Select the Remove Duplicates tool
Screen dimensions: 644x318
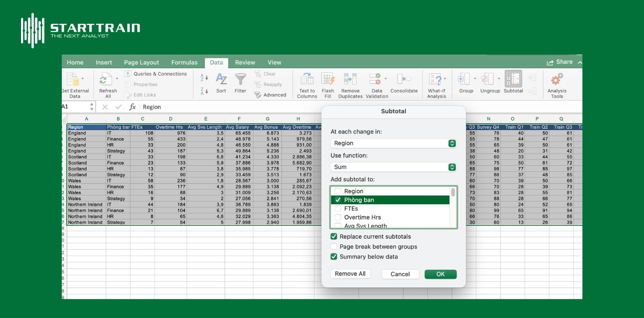350,80
